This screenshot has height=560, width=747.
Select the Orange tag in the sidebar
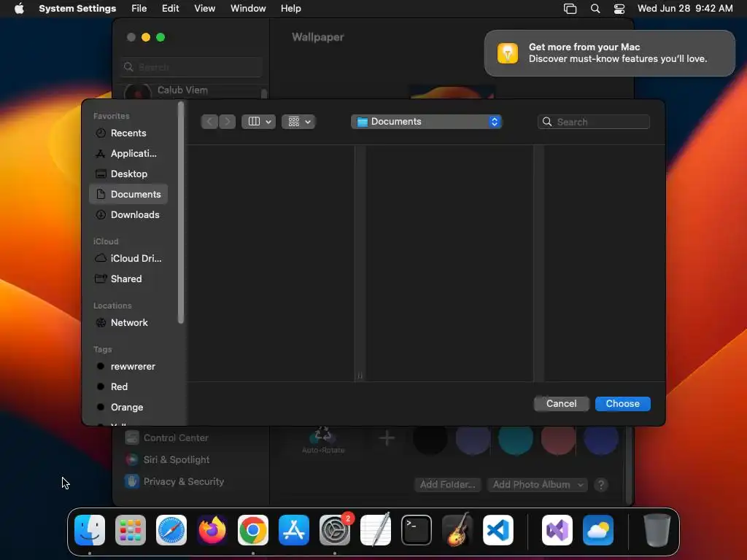pyautogui.click(x=128, y=407)
